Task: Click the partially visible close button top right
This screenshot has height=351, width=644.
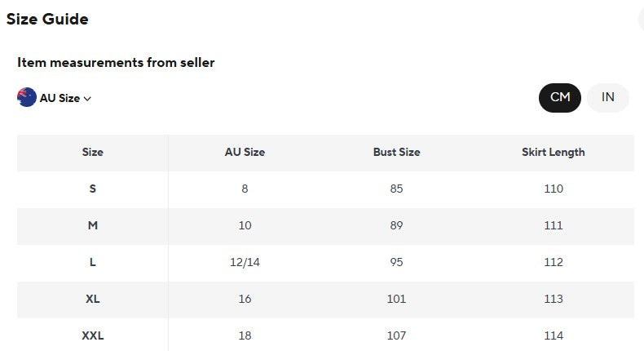Action: (x=641, y=19)
